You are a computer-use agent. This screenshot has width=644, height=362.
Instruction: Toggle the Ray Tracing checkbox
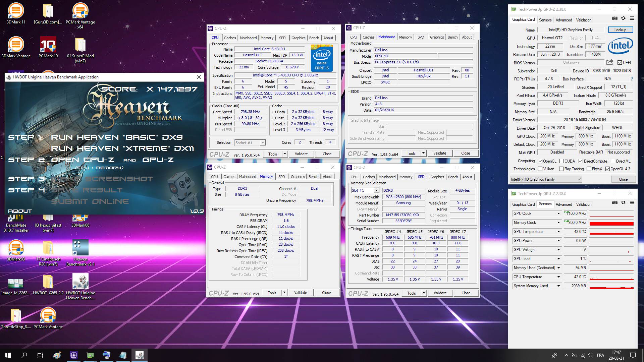(x=561, y=169)
